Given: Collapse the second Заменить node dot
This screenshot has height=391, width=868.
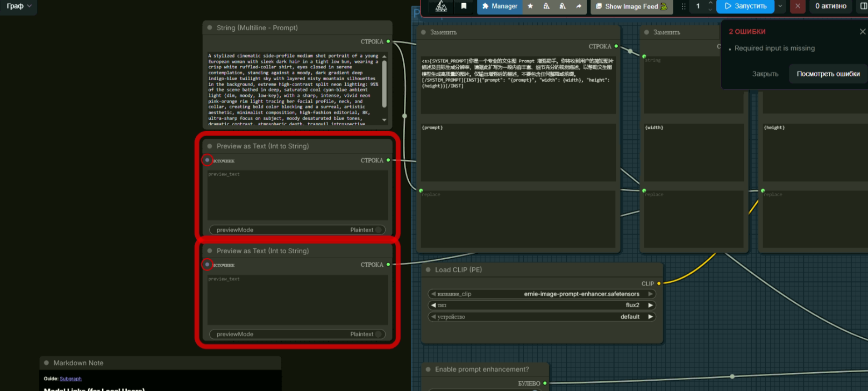Looking at the screenshot, I should click(x=646, y=32).
